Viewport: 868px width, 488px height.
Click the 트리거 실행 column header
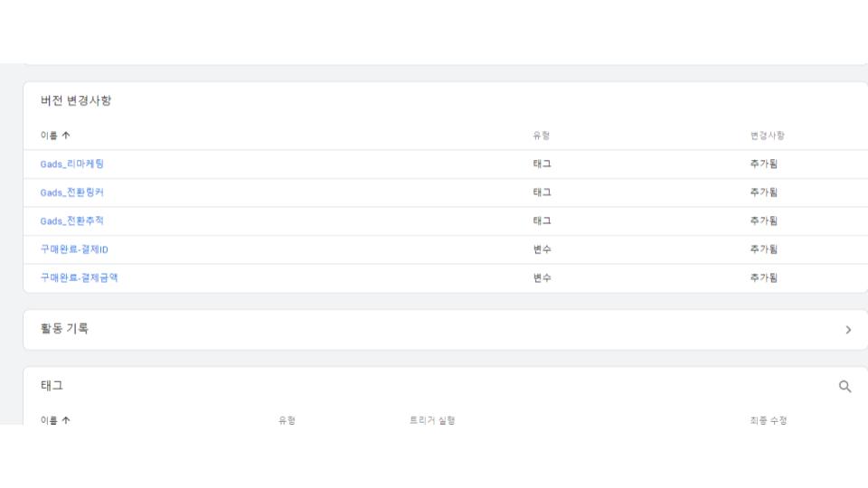(x=432, y=420)
